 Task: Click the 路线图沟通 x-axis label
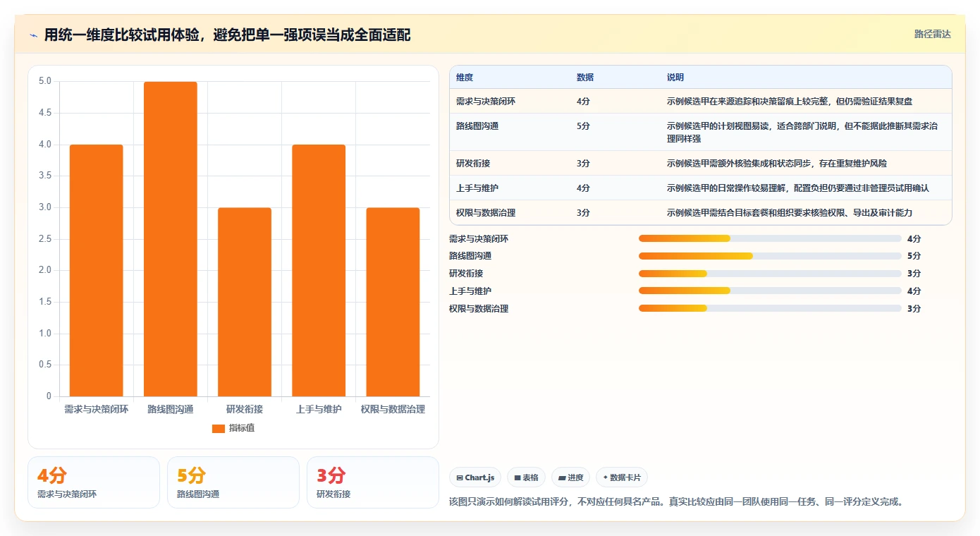(170, 409)
